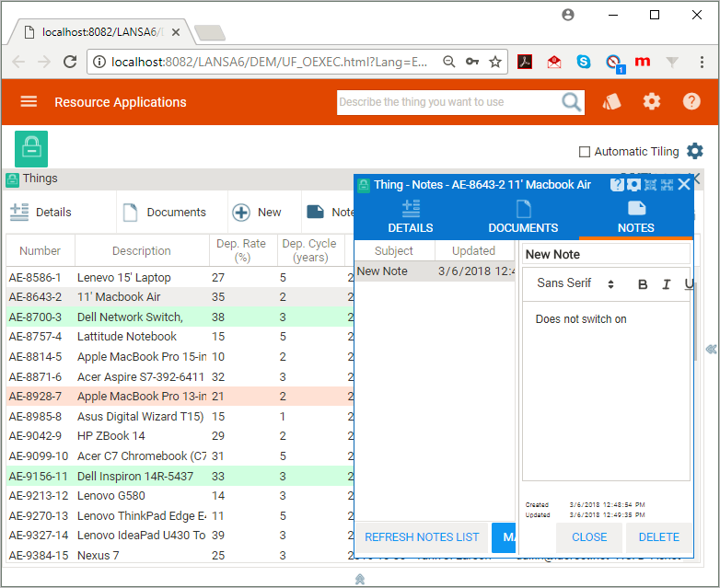
Task: Toggle italic formatting in note editor
Action: 666,284
